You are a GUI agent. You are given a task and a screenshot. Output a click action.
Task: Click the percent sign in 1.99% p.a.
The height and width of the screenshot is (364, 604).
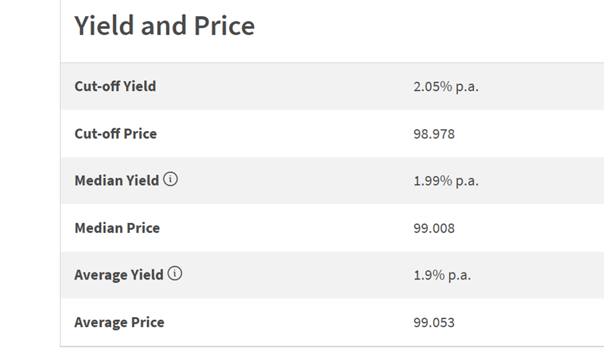click(447, 181)
